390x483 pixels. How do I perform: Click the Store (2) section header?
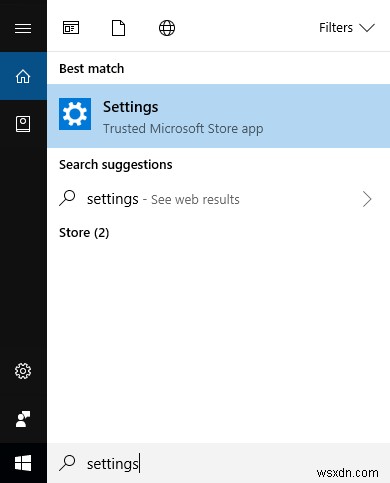(x=84, y=232)
